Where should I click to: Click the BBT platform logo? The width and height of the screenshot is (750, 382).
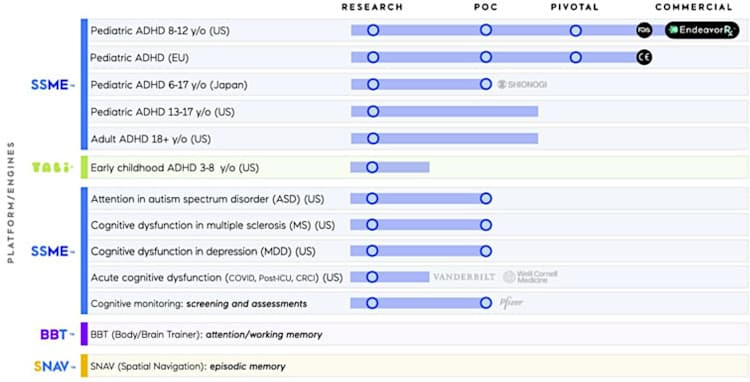tap(56, 334)
